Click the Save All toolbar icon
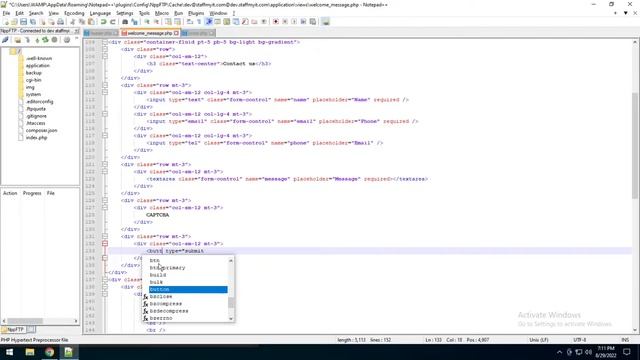This screenshot has width=640, height=360. coord(33,22)
